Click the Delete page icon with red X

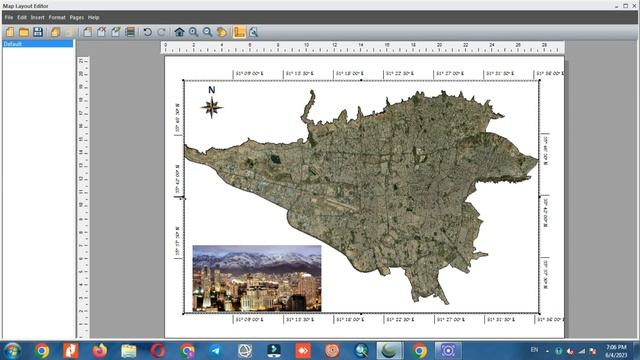coord(102,32)
